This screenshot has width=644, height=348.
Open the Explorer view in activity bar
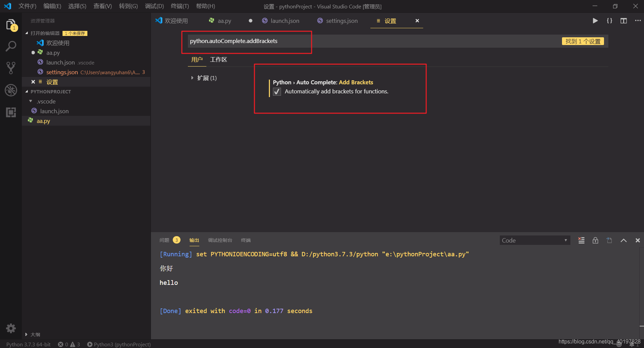[11, 25]
